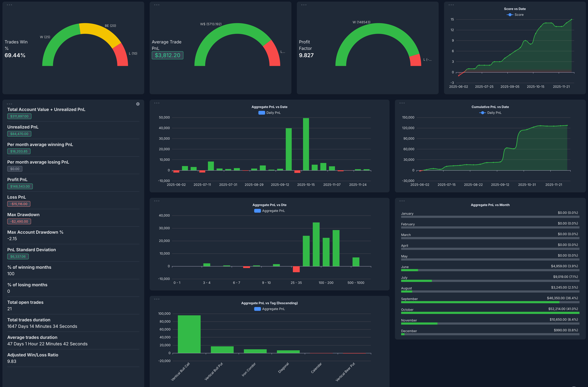Open three-dot menu on Score vs Date card
Image resolution: width=588 pixels, height=387 pixels.
tap(451, 5)
